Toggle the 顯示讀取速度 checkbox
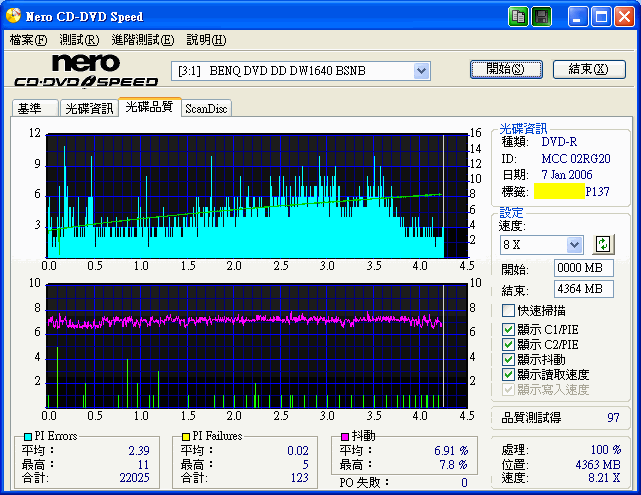 [x=509, y=374]
